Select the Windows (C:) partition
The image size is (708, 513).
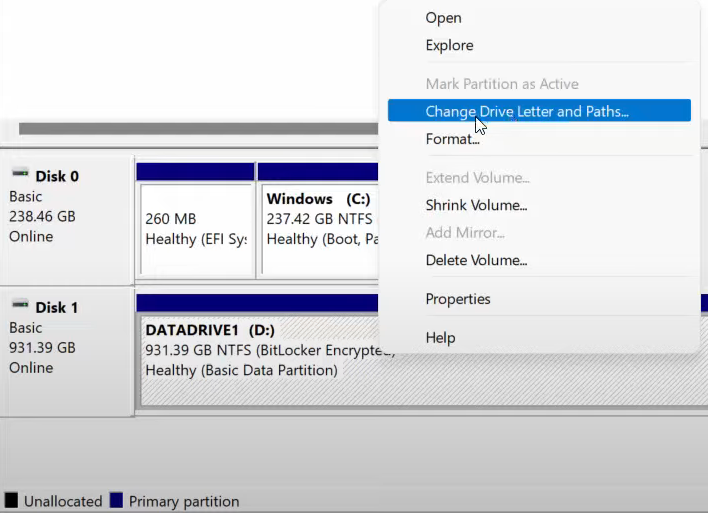pyautogui.click(x=318, y=228)
